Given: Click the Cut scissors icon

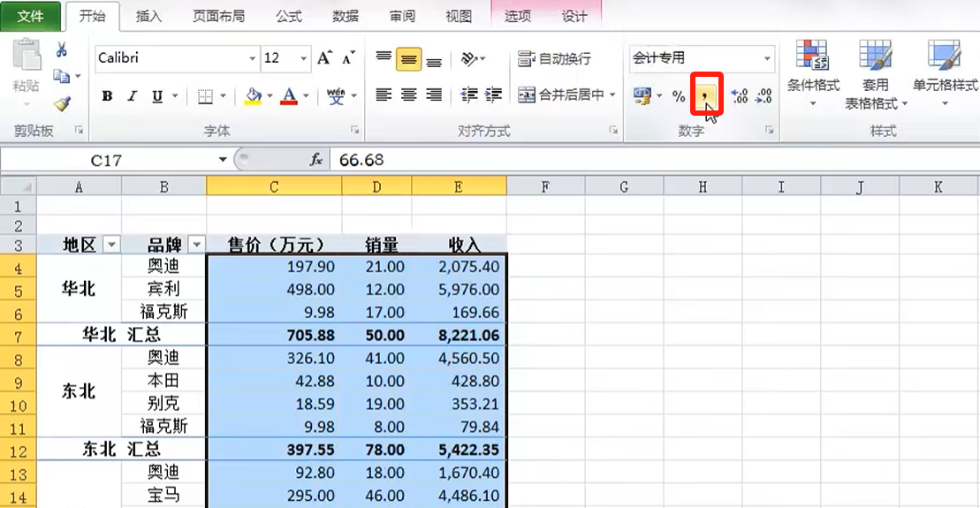Looking at the screenshot, I should pyautogui.click(x=61, y=49).
